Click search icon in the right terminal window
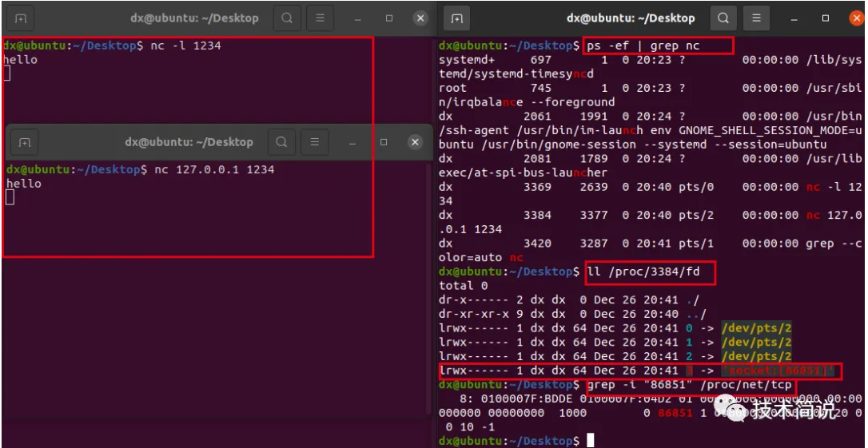868x448 pixels. tap(723, 18)
